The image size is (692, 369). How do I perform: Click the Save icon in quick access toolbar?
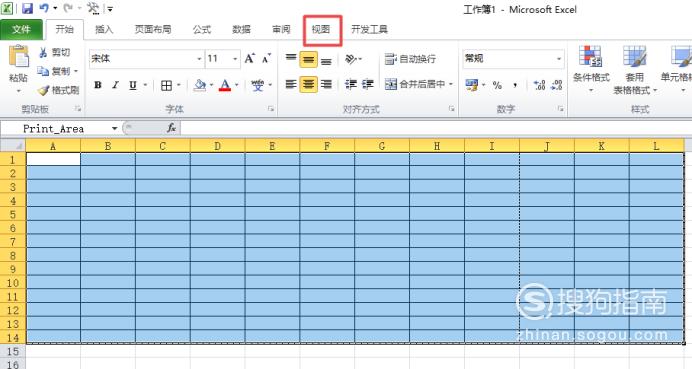(27, 8)
